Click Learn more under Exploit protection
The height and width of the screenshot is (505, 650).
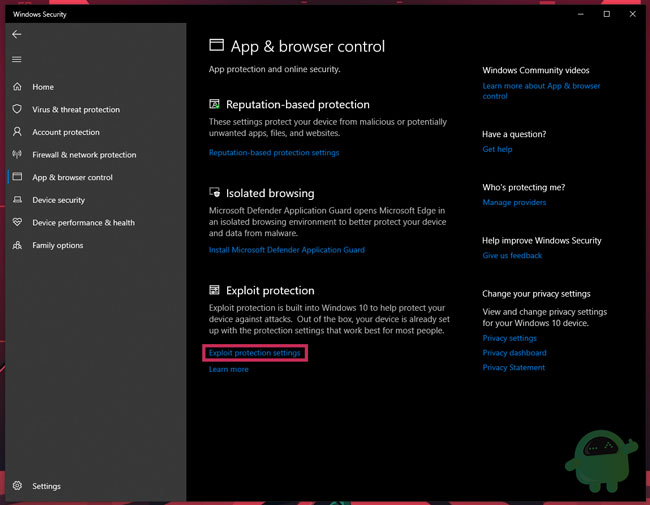click(229, 369)
